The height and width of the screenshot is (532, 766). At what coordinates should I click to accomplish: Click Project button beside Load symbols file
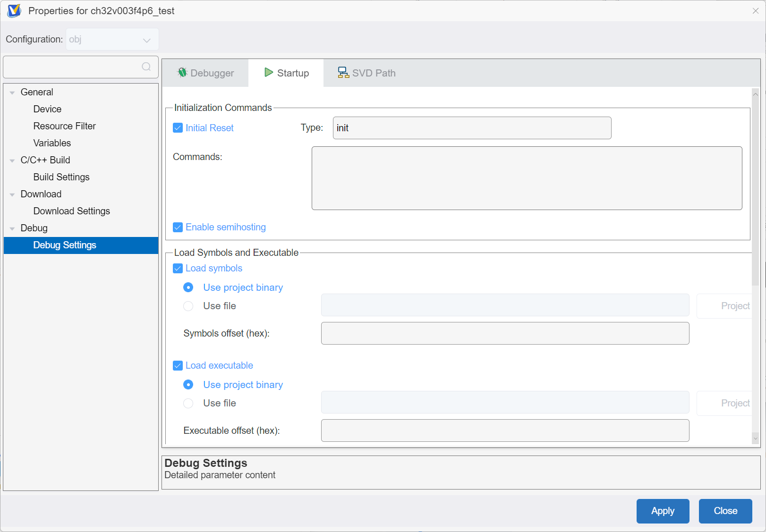(724, 306)
